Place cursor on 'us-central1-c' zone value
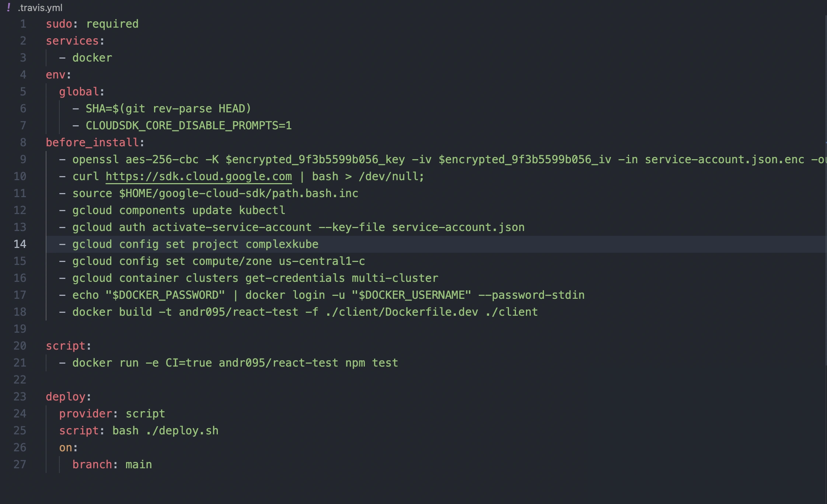This screenshot has height=504, width=827. point(322,261)
